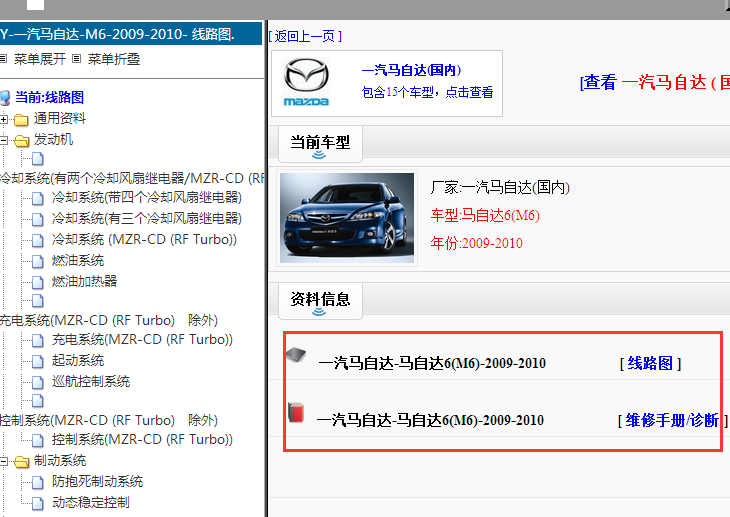Click the blank page icon below 燃油加热器
Image resolution: width=730 pixels, height=517 pixels.
(38, 301)
